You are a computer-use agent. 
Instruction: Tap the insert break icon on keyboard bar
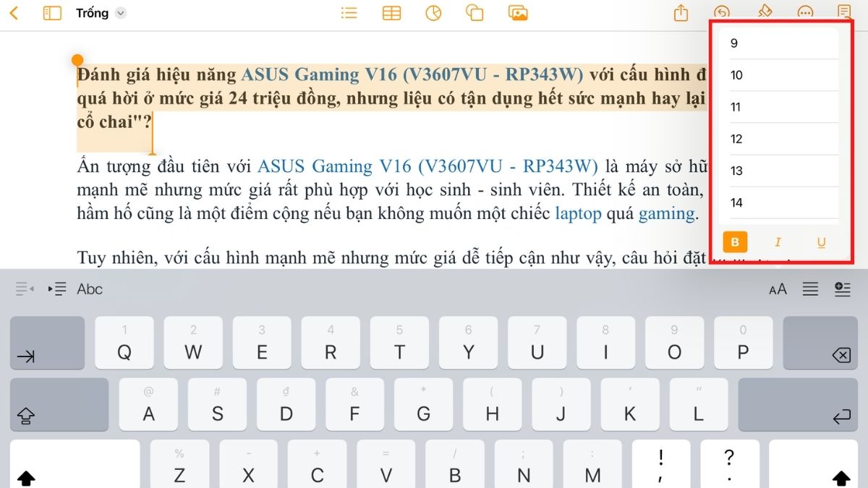(843, 289)
